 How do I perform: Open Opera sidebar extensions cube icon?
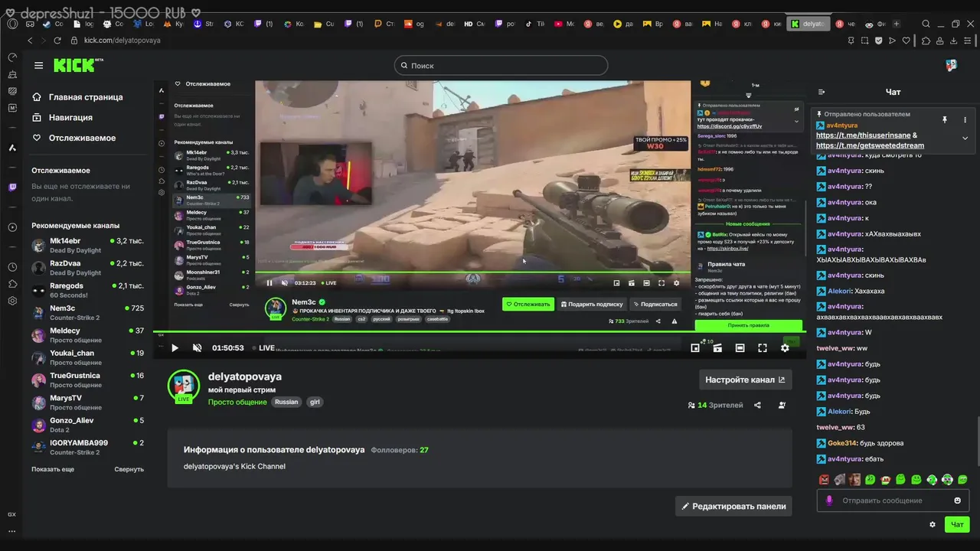12,284
